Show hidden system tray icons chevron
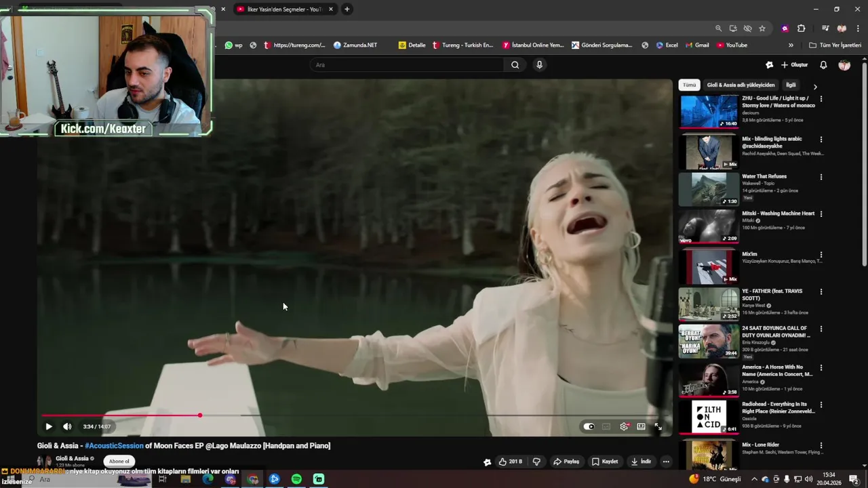 [x=754, y=479]
